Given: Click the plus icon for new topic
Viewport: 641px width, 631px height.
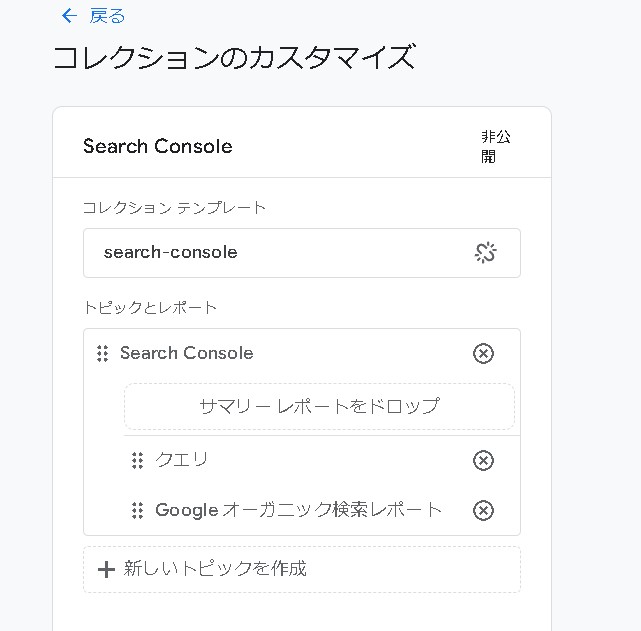Looking at the screenshot, I should (106, 569).
